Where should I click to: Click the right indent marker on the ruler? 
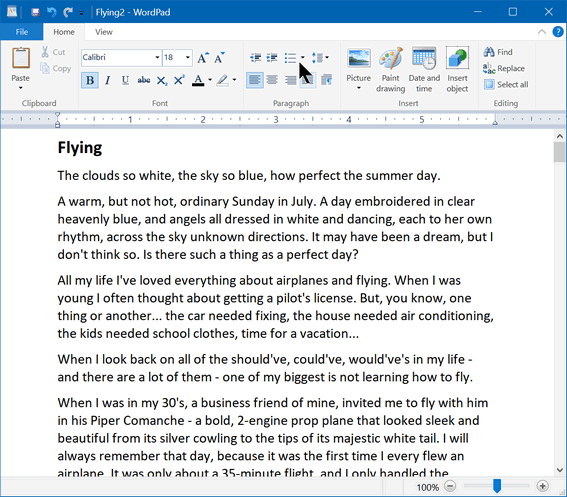click(495, 122)
